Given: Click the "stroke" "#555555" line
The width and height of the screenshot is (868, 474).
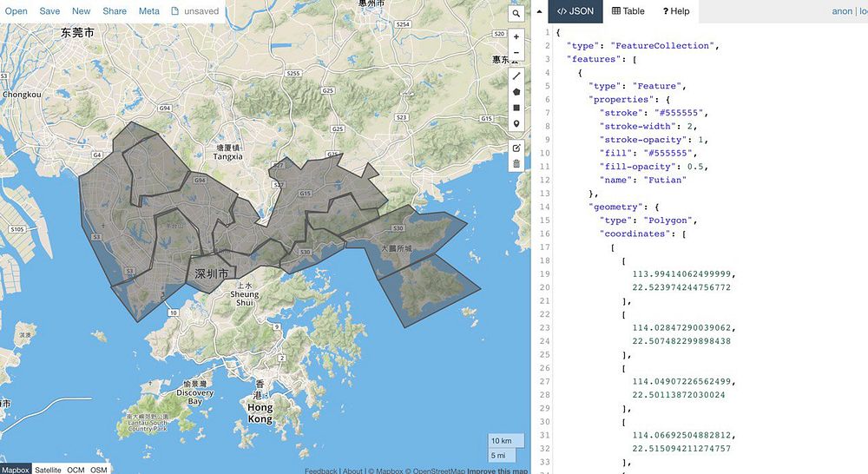Looking at the screenshot, I should click(x=654, y=113).
